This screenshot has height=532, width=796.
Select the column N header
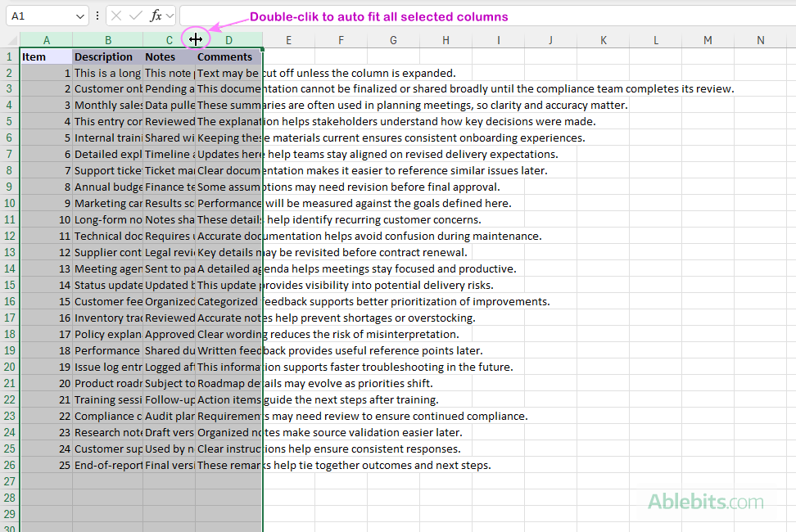pyautogui.click(x=758, y=39)
